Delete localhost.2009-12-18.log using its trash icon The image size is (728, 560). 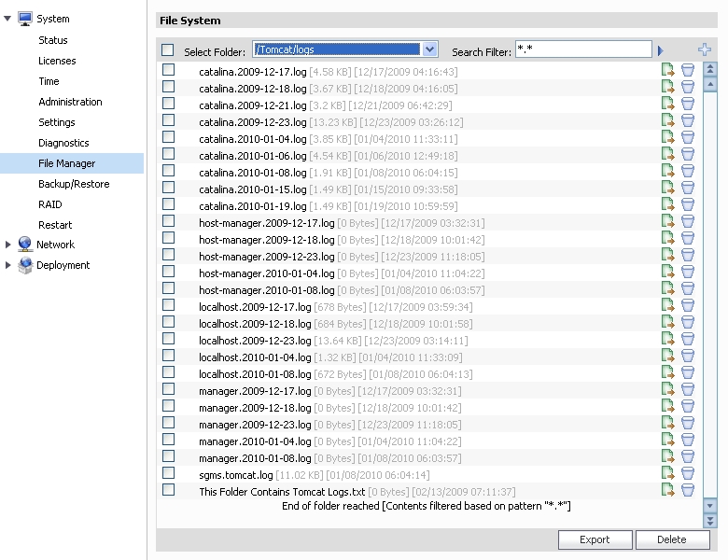tap(688, 322)
